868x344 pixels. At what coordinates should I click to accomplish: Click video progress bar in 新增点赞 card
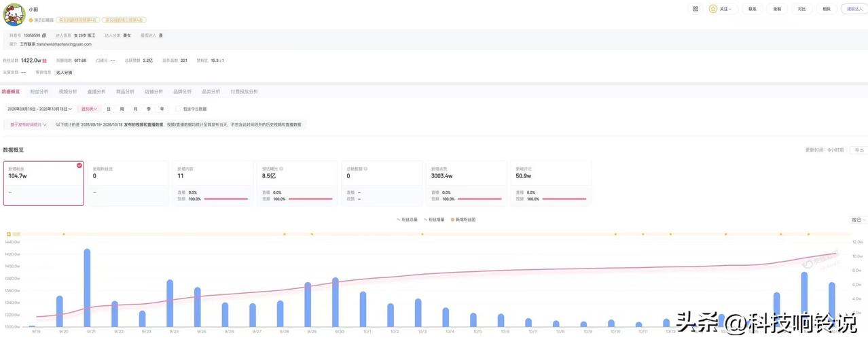pyautogui.click(x=480, y=199)
